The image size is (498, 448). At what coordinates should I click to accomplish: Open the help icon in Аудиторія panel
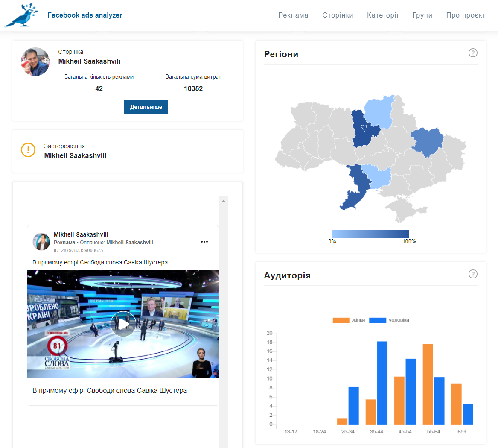pos(473,274)
